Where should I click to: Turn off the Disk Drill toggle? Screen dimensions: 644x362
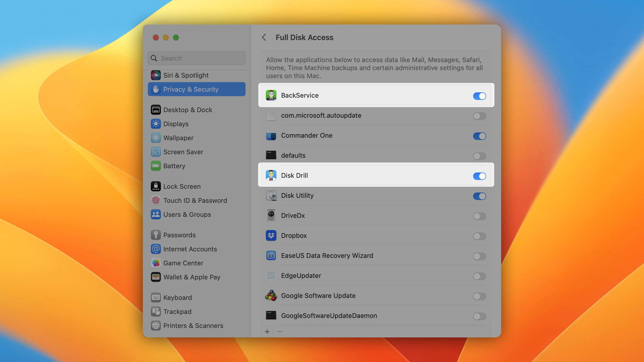[479, 176]
